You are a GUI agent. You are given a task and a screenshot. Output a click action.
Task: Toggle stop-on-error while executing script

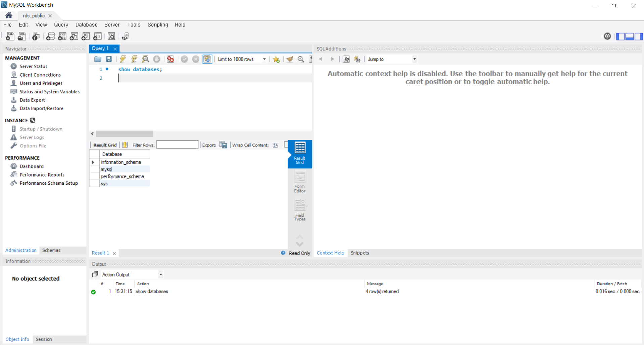point(170,59)
